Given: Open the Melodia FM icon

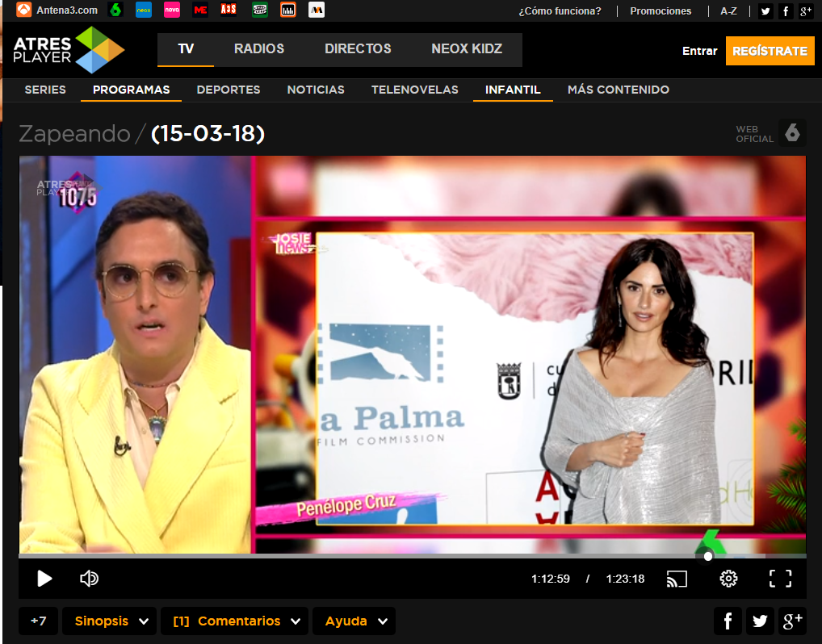Looking at the screenshot, I should (316, 10).
